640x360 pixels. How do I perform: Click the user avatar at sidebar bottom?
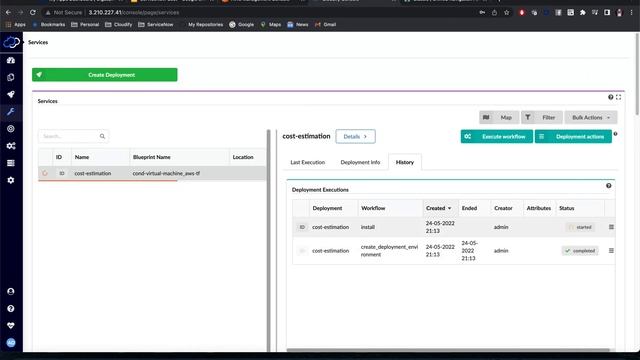click(x=11, y=343)
